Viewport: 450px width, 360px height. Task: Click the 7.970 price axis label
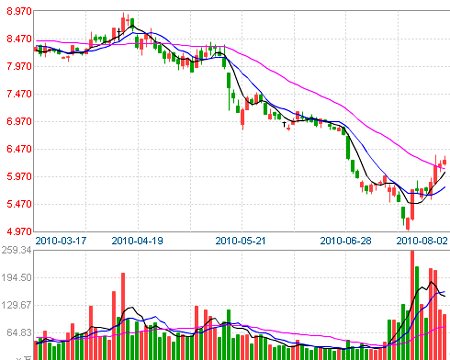pos(19,66)
